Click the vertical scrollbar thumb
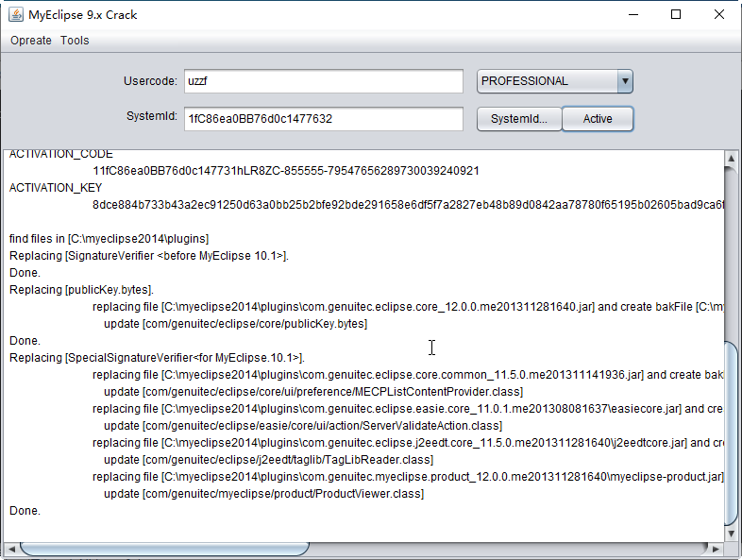742x560 pixels. tap(733, 430)
